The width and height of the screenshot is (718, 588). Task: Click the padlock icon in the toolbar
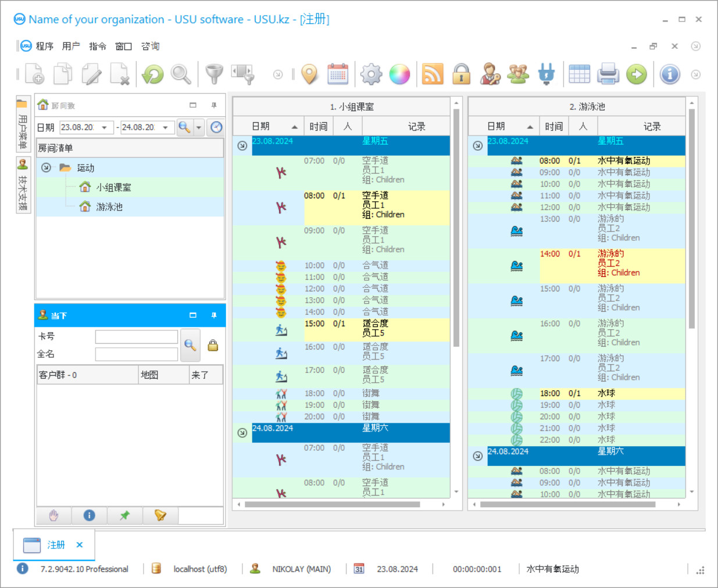(x=462, y=74)
